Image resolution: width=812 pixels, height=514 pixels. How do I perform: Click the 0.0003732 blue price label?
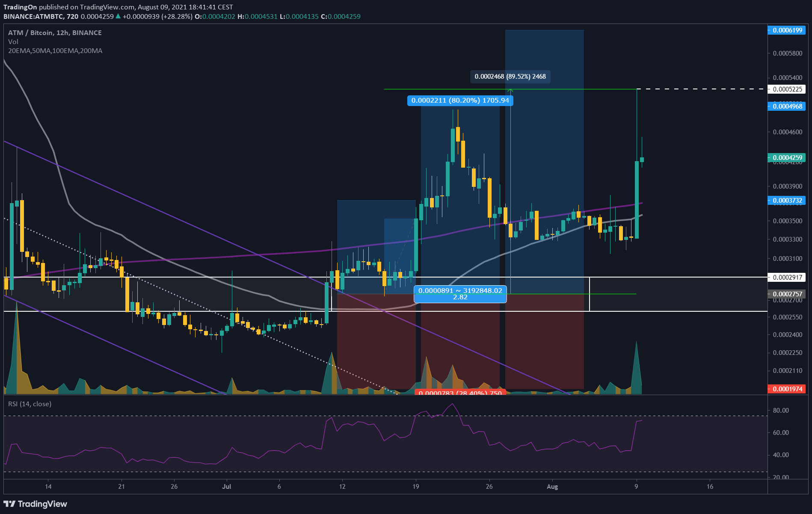787,201
